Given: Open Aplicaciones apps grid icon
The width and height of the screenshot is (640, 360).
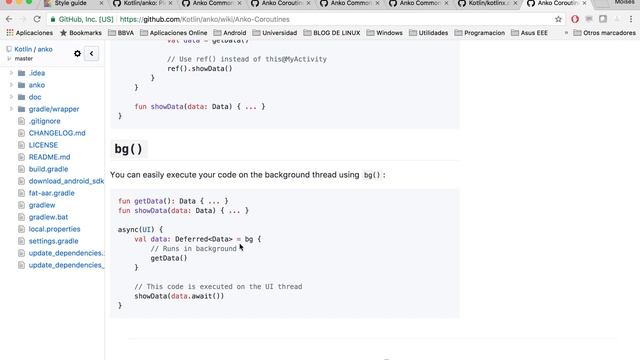Looking at the screenshot, I should click(x=10, y=33).
